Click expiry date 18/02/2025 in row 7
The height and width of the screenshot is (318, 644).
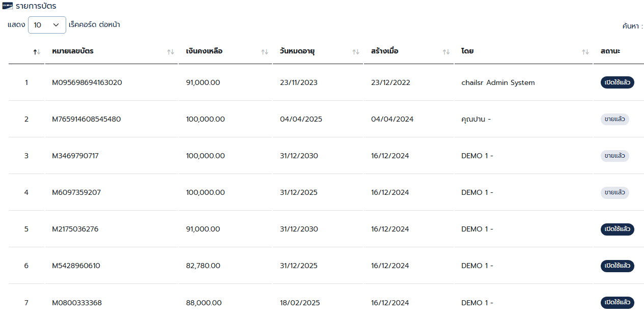(x=300, y=303)
